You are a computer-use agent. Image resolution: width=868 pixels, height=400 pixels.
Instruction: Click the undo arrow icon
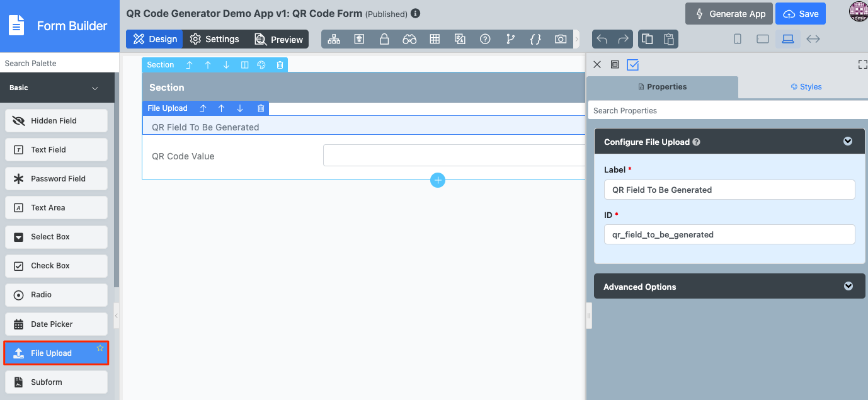coord(602,39)
